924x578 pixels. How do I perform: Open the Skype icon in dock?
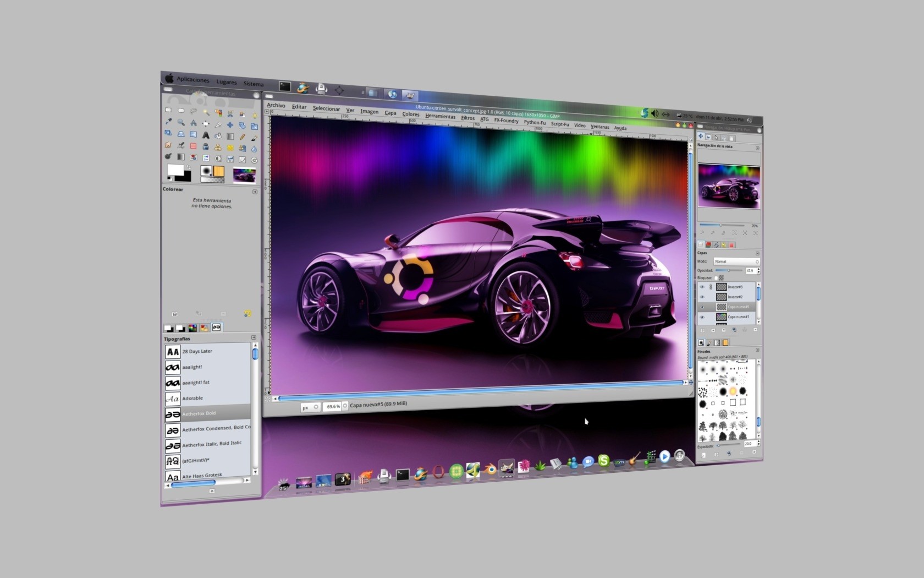coord(604,461)
